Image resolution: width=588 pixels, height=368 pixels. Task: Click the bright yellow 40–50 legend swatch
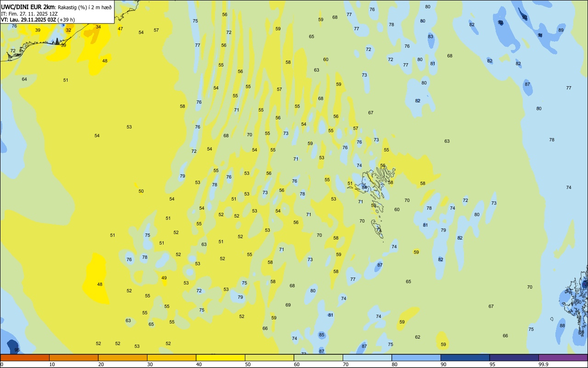point(220,357)
